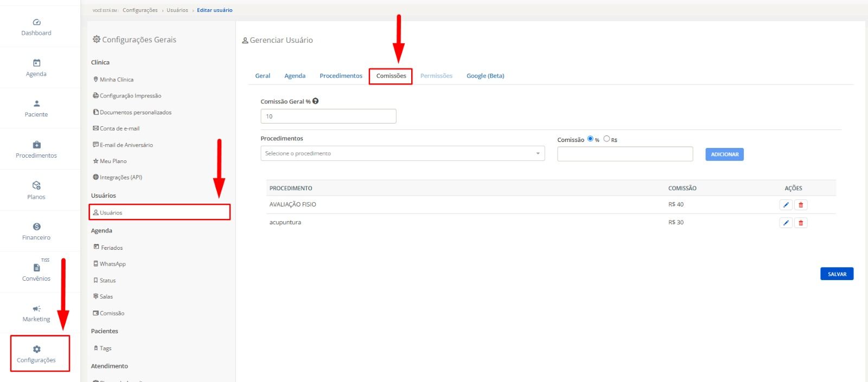868x382 pixels.
Task: Open the Paciente person icon
Action: [x=36, y=103]
